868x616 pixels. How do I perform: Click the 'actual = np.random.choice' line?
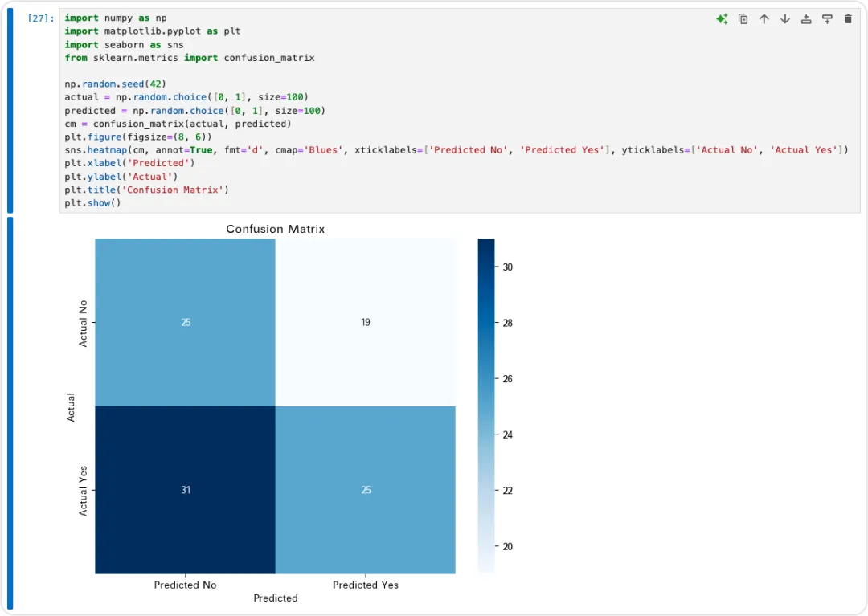point(186,97)
